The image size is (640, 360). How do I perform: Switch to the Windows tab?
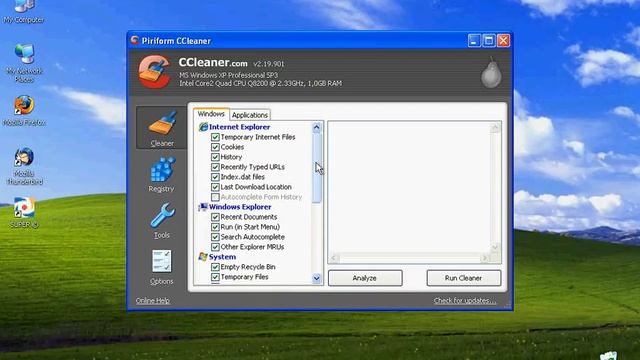click(211, 114)
